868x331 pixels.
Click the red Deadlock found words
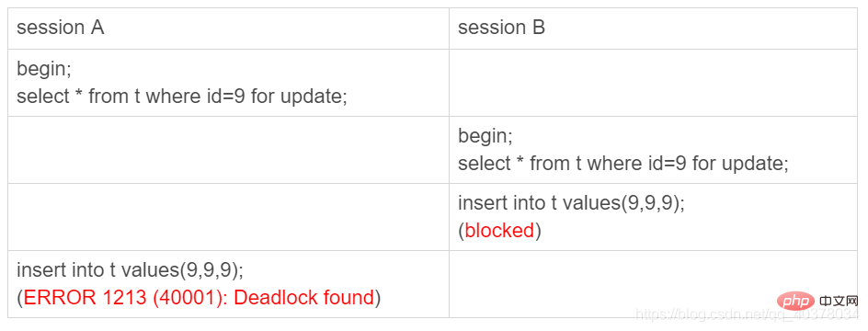point(304,298)
